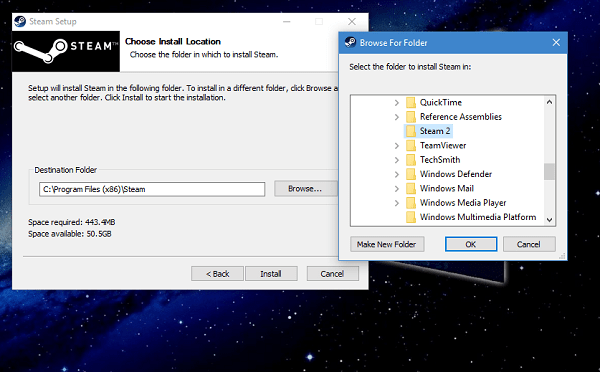Expand the TeamViewer folder node
Viewport: 600px width, 372px height.
tap(397, 145)
